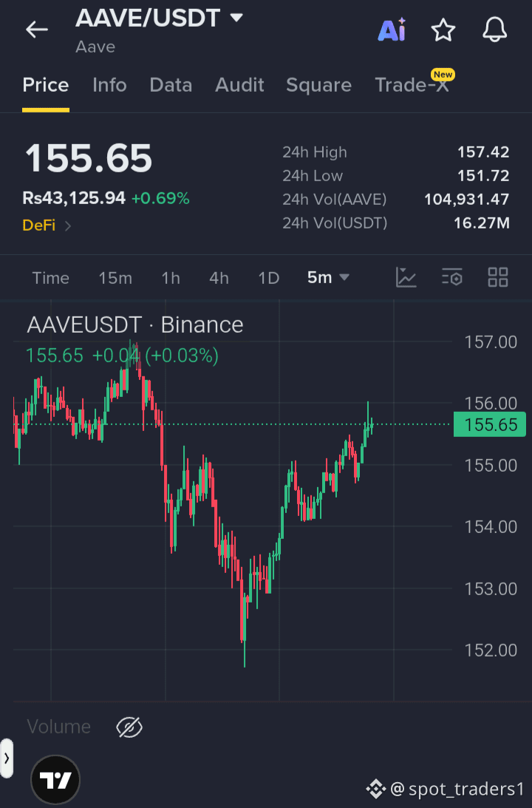The width and height of the screenshot is (532, 808).
Task: Select the 15m timeframe
Action: [115, 278]
